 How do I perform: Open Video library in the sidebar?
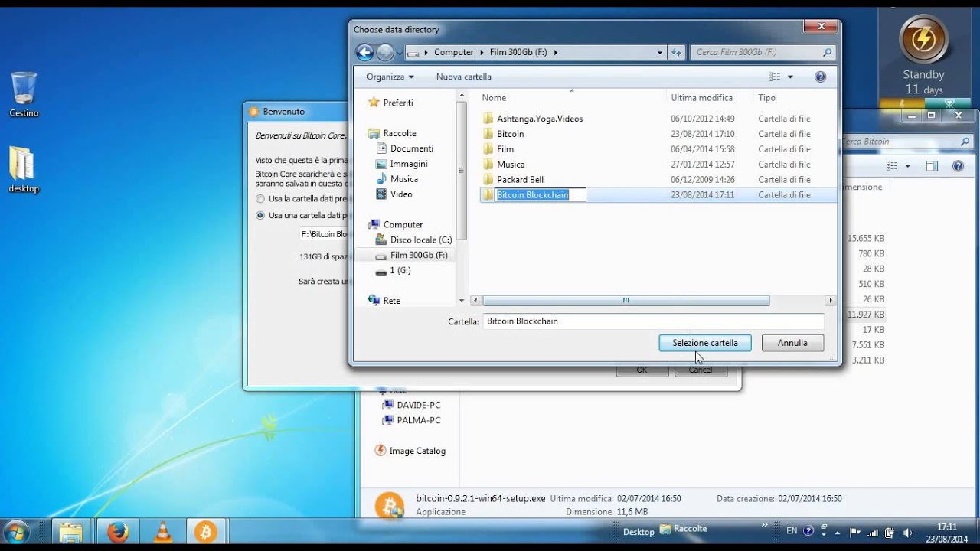[401, 194]
